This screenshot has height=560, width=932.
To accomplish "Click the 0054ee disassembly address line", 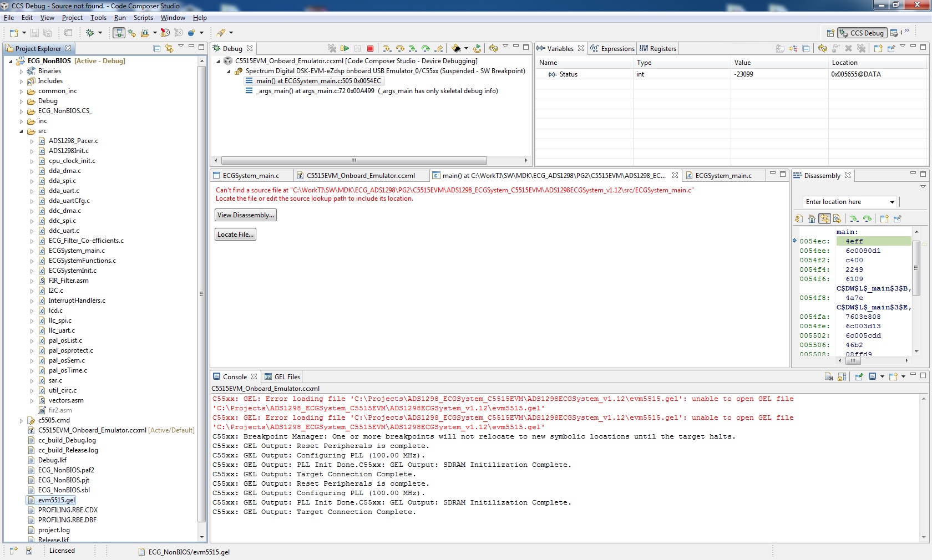I will click(x=814, y=251).
